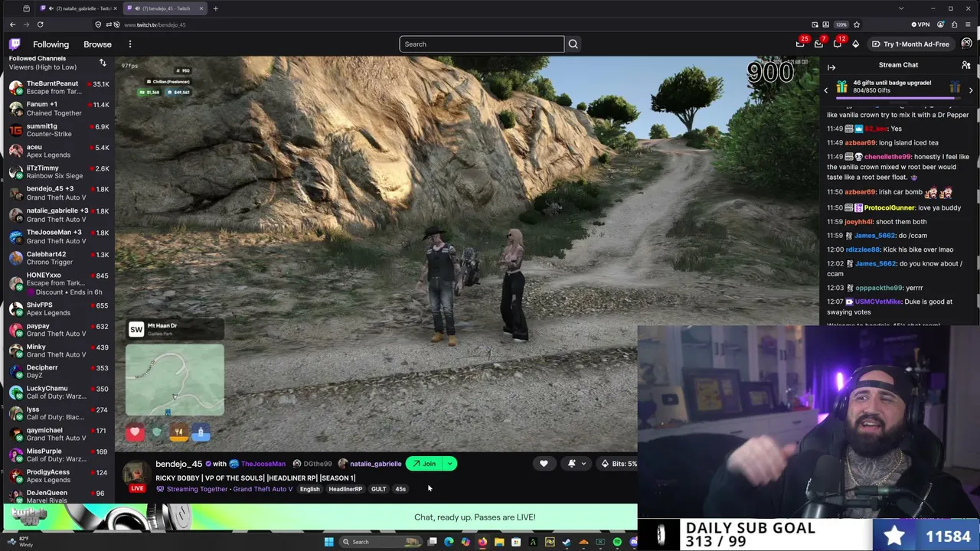Go to aceu channel from sidebar
This screenshot has height=551, width=980.
coord(59,151)
